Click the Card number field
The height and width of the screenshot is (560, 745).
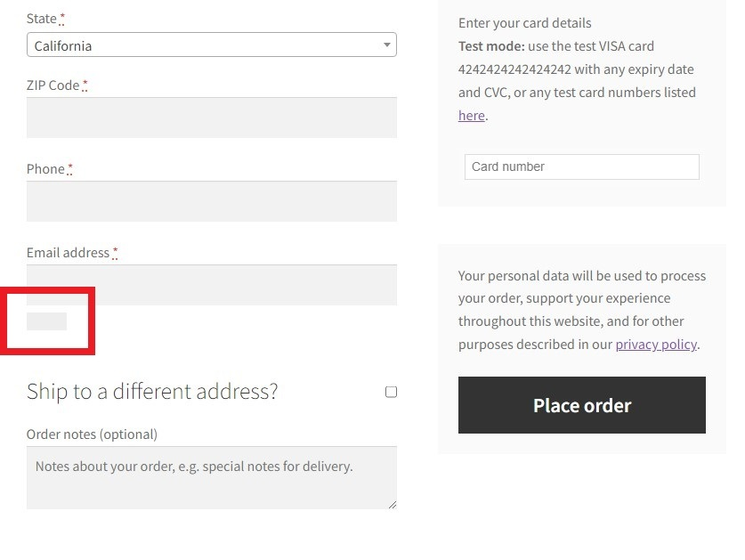[581, 166]
